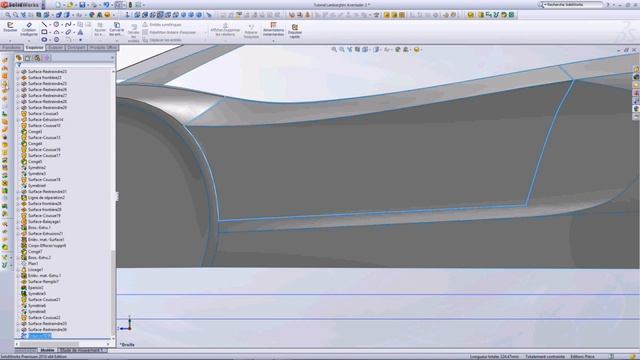
Task: Select the Circle sketch tool
Action: pos(56,24)
